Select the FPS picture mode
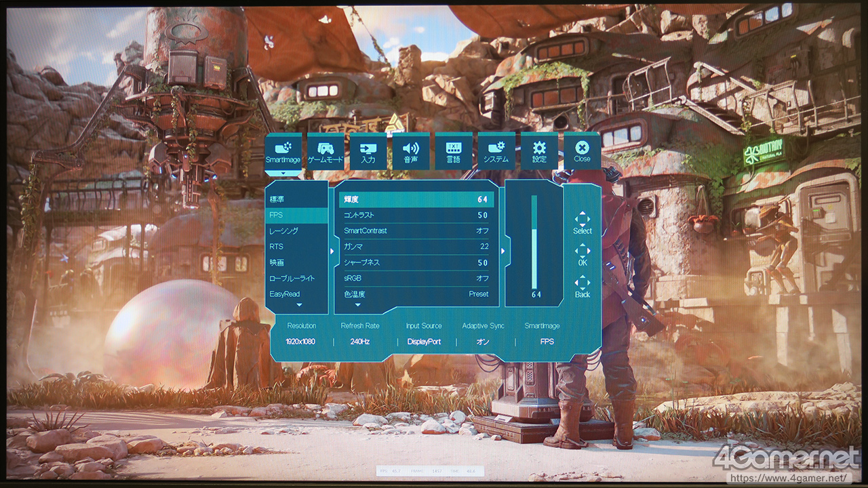The height and width of the screenshot is (488, 868). (296, 215)
